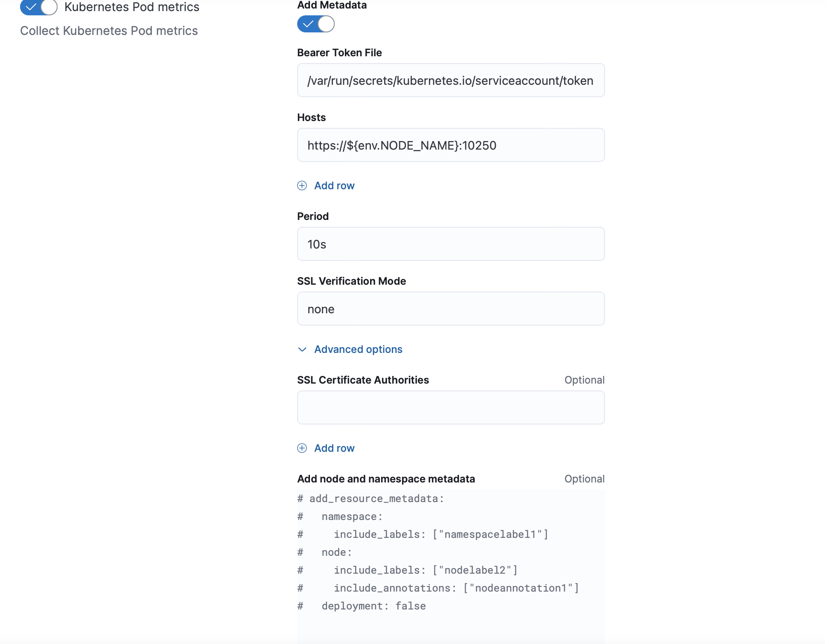Viewport: 825px width, 644px height.
Task: Focus the empty SSL Certificate Authorities box
Action: pyautogui.click(x=451, y=407)
